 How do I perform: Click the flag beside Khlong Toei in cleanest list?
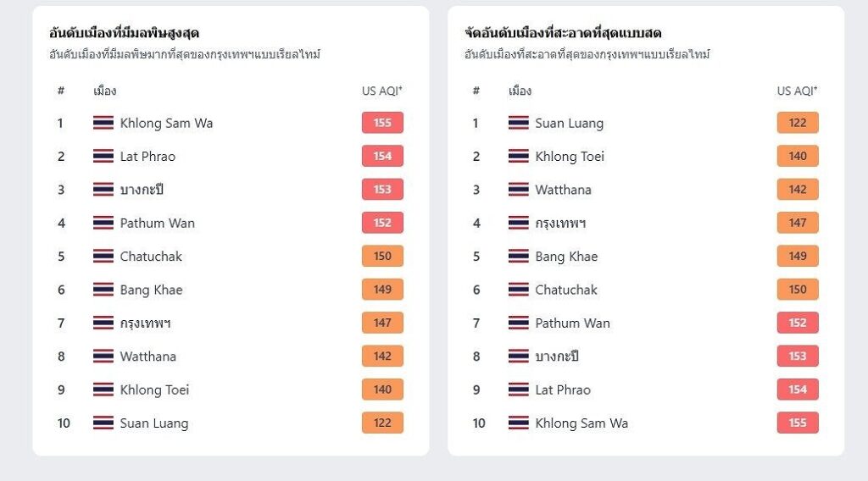click(x=518, y=156)
